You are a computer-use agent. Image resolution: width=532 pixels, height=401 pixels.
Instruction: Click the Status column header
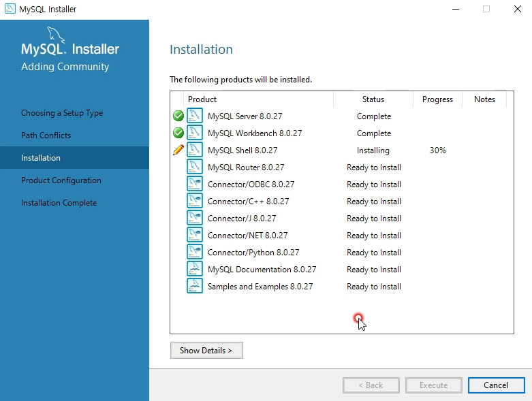tap(373, 99)
